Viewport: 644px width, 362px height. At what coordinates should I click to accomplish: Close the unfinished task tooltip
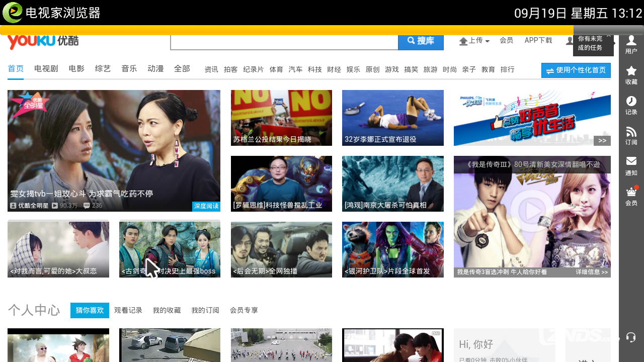[608, 36]
